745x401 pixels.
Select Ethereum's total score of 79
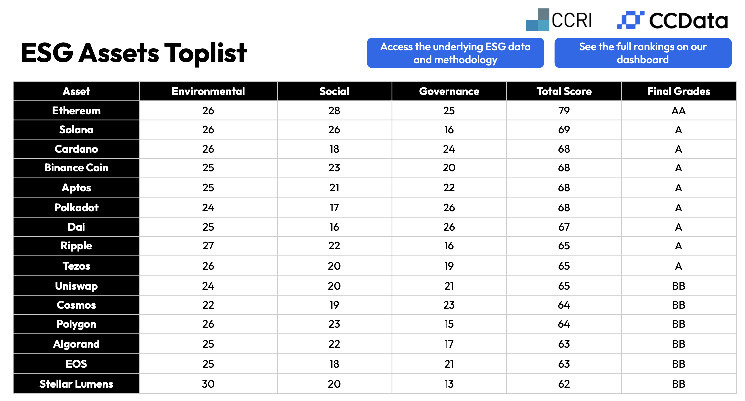(x=564, y=110)
